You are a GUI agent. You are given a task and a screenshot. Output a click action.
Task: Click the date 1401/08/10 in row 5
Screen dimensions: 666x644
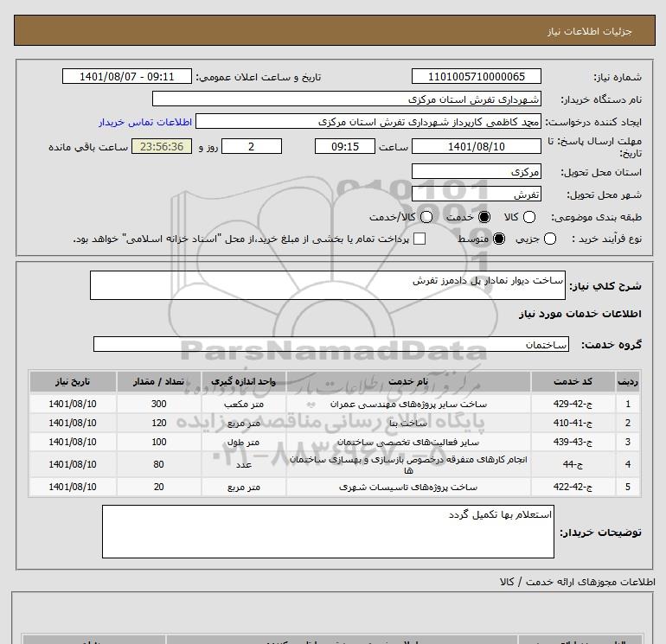click(x=73, y=487)
